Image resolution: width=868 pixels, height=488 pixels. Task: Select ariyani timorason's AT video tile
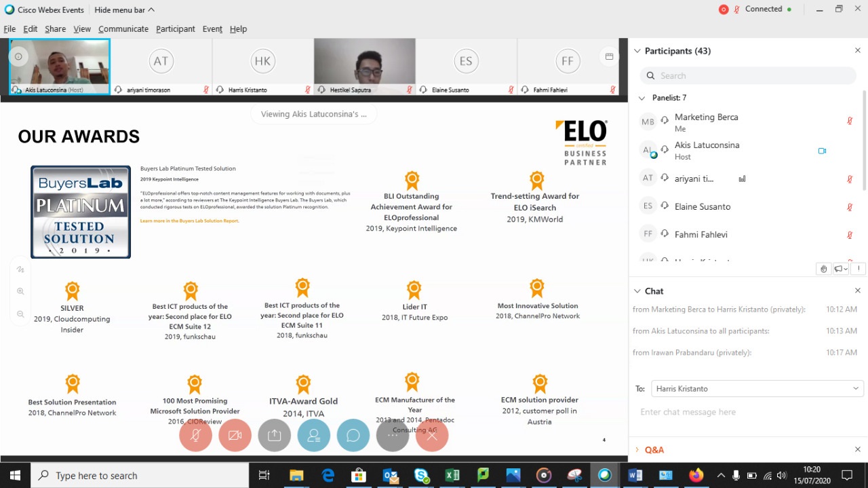161,67
